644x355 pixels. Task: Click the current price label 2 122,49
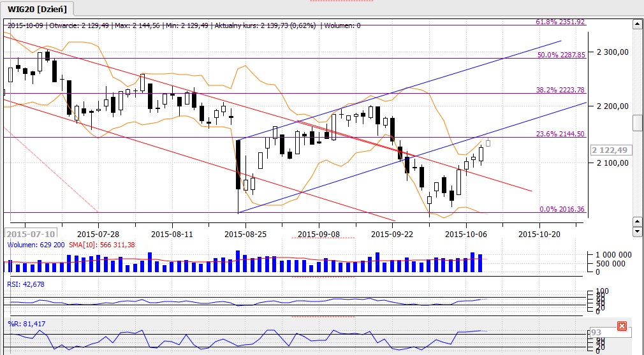point(610,150)
